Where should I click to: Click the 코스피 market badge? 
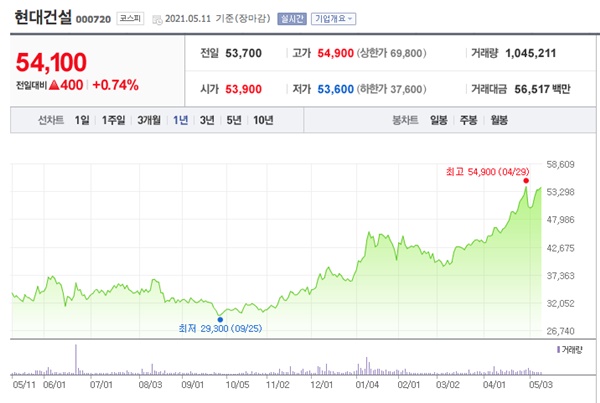tap(130, 18)
